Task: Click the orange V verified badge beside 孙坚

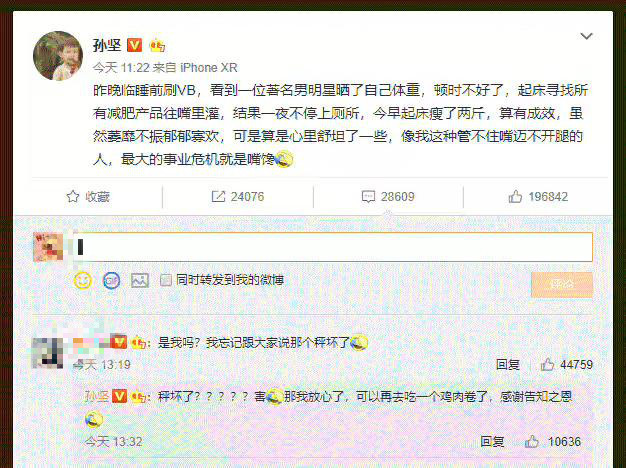Action: 135,45
